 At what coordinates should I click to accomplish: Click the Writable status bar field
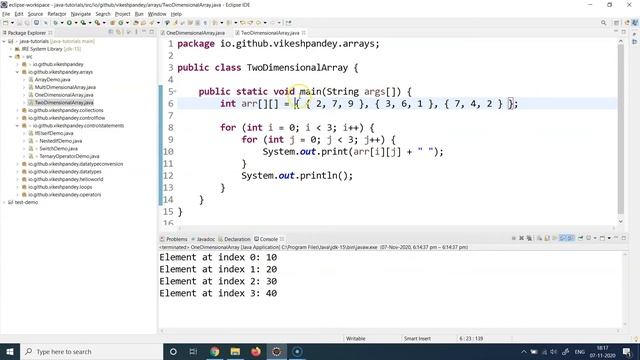tap(356, 339)
